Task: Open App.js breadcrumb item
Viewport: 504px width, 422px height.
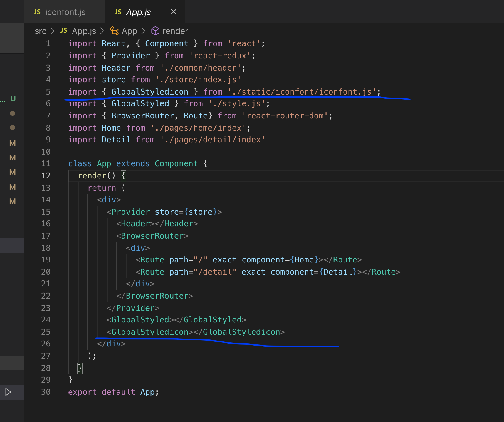Action: [x=84, y=31]
